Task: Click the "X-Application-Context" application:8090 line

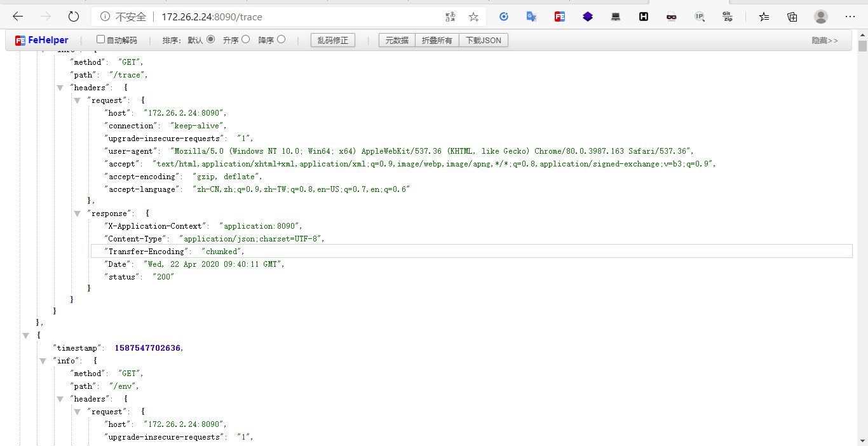Action: (x=203, y=226)
